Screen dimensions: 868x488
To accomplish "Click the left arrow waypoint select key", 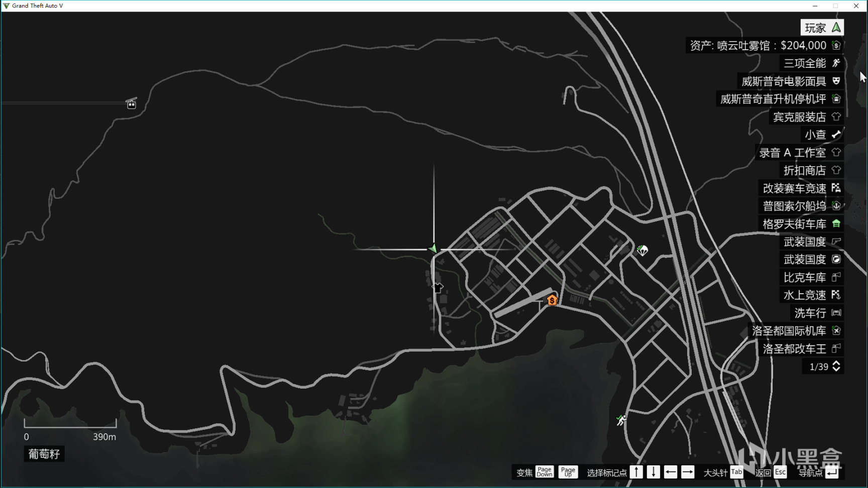I will 671,472.
